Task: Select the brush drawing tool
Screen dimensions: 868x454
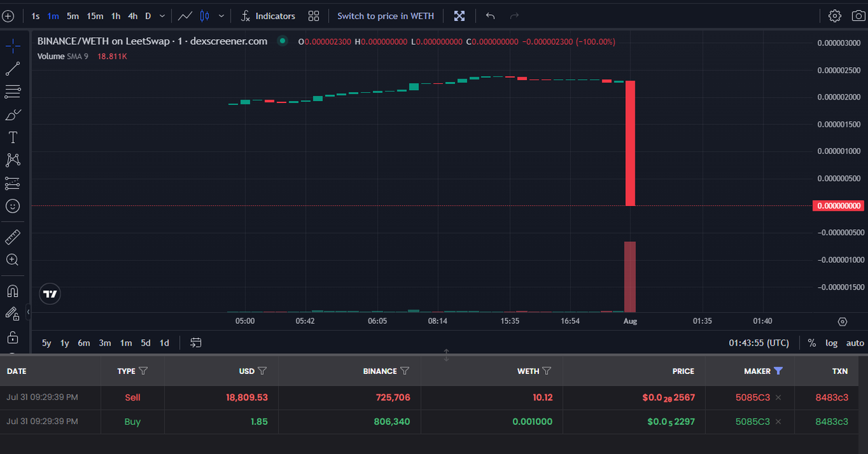Action: (x=12, y=115)
